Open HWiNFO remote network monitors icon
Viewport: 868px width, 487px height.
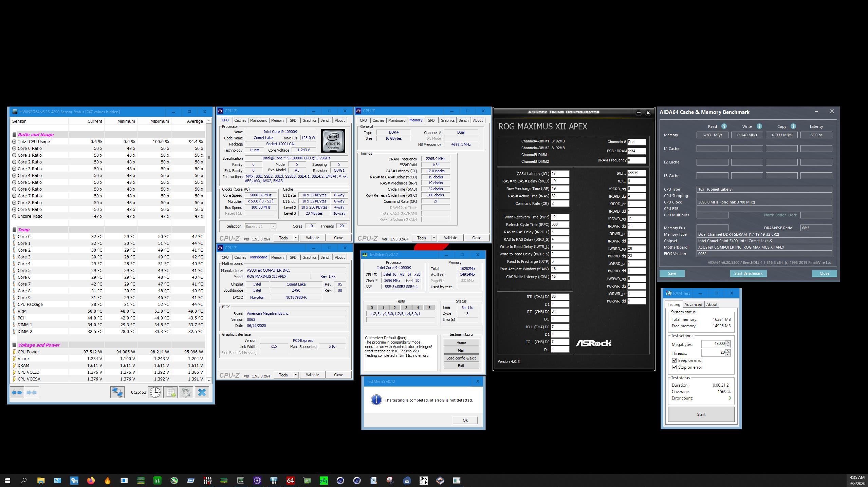pyautogui.click(x=117, y=392)
